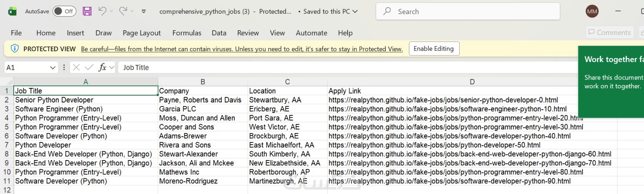Click the Enable Editing button
This screenshot has height=194, width=644.
click(x=433, y=49)
